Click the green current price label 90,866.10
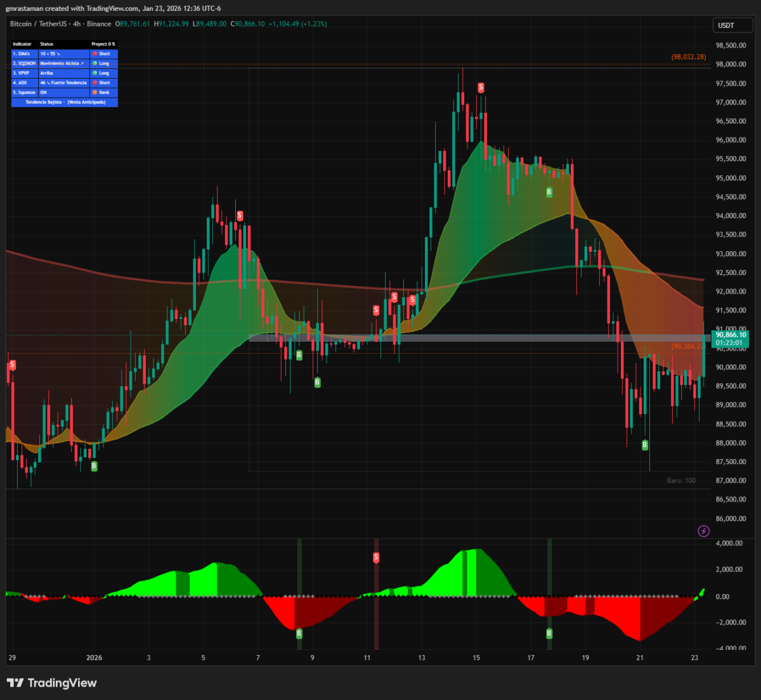The height and width of the screenshot is (700, 761). (x=731, y=335)
